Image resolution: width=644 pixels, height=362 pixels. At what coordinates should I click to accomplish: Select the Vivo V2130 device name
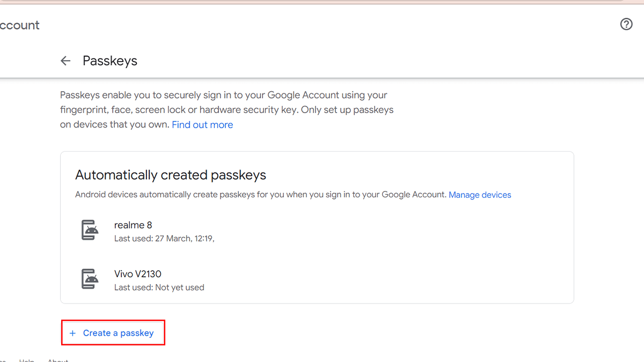(138, 274)
